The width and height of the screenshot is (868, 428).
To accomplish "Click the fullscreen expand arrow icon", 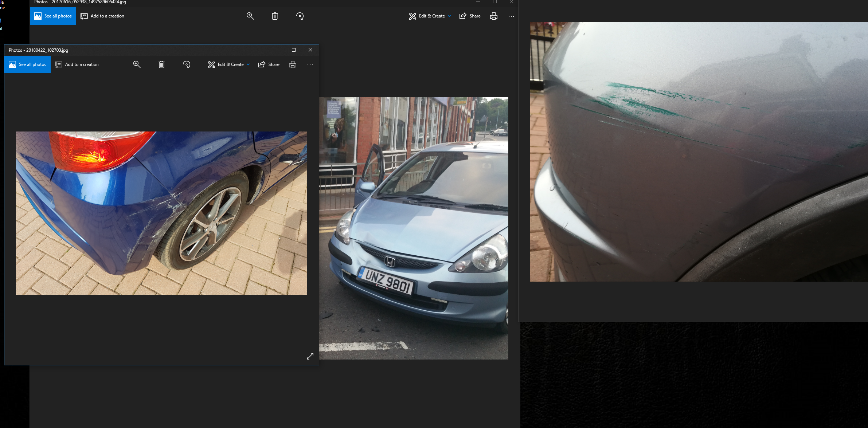I will 310,356.
